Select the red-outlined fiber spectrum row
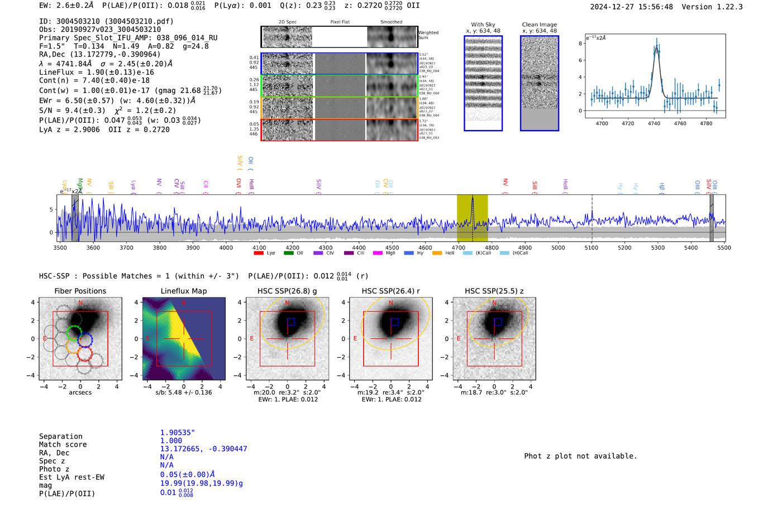782x532 pixels. tap(339, 130)
